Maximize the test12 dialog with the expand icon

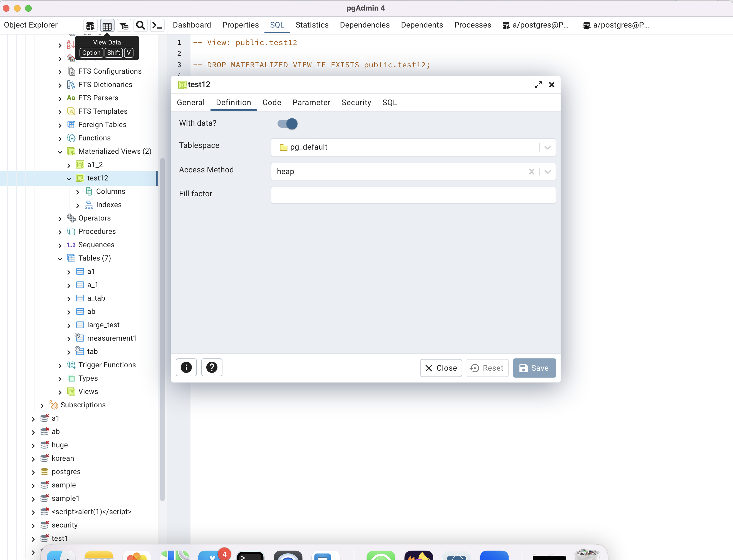click(x=538, y=85)
